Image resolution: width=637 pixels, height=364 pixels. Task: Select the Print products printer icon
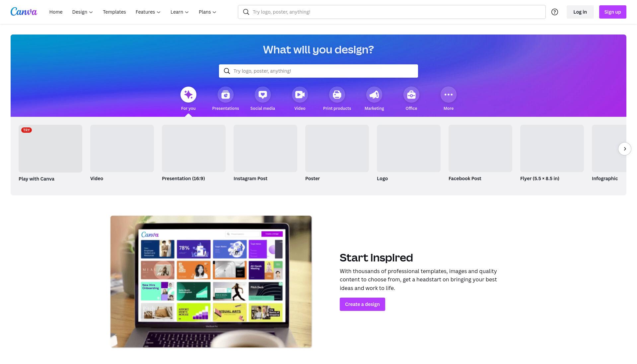(337, 95)
